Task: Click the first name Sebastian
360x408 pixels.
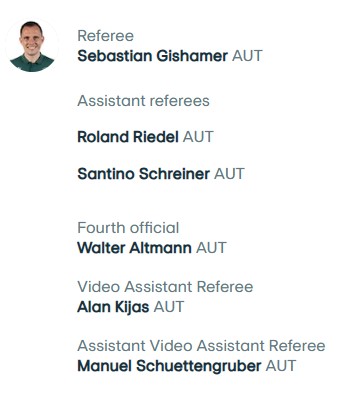Action: tap(115, 56)
